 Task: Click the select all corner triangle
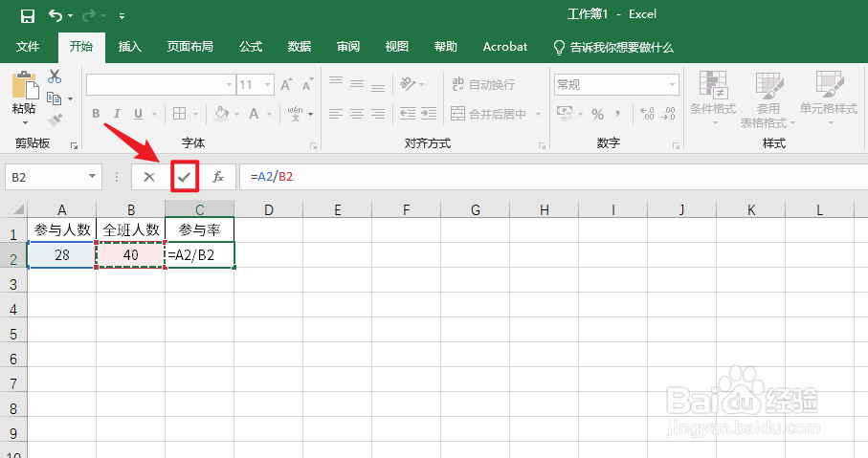(x=18, y=209)
